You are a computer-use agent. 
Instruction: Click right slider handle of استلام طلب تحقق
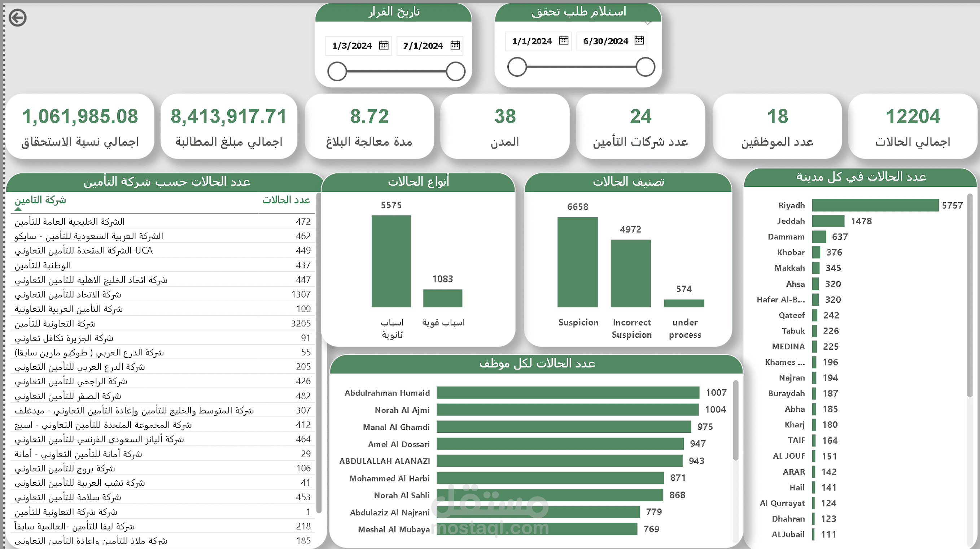click(x=645, y=67)
